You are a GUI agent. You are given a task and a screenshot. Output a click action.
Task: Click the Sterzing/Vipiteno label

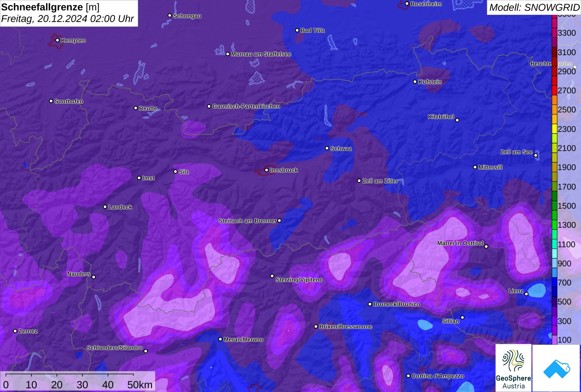[299, 280]
